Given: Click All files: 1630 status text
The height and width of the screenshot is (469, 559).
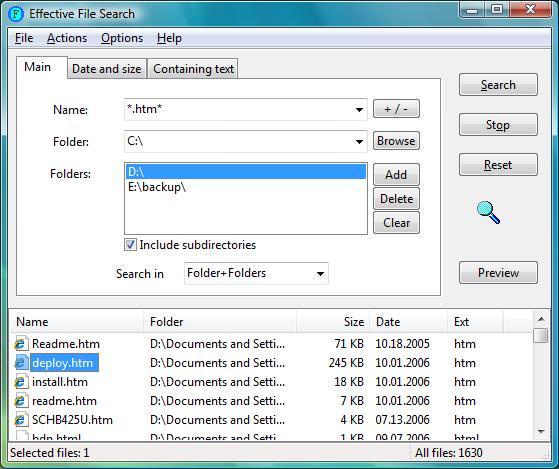Looking at the screenshot, I should click(x=448, y=453).
